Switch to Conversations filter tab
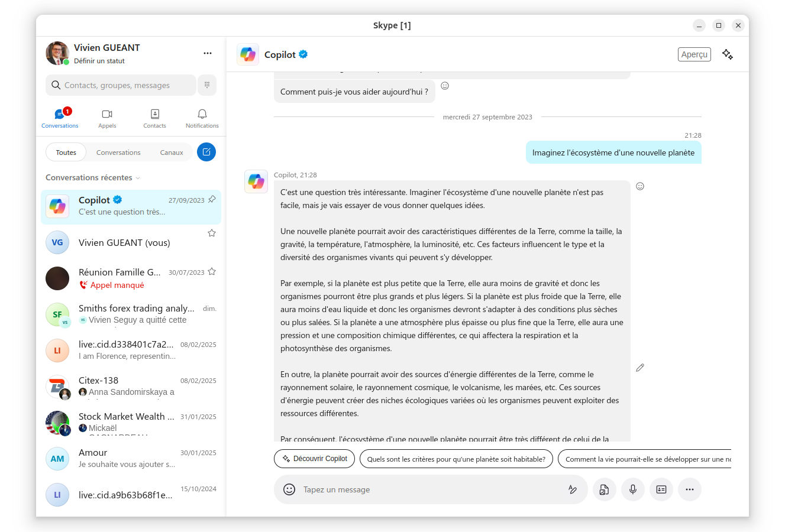This screenshot has height=532, width=785. pos(118,153)
